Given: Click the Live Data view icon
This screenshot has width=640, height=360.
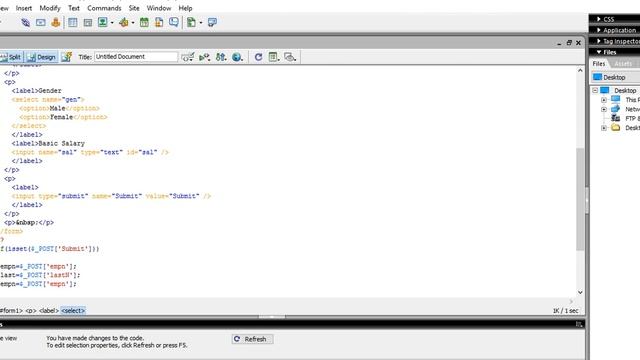Looking at the screenshot, I should 67,57.
